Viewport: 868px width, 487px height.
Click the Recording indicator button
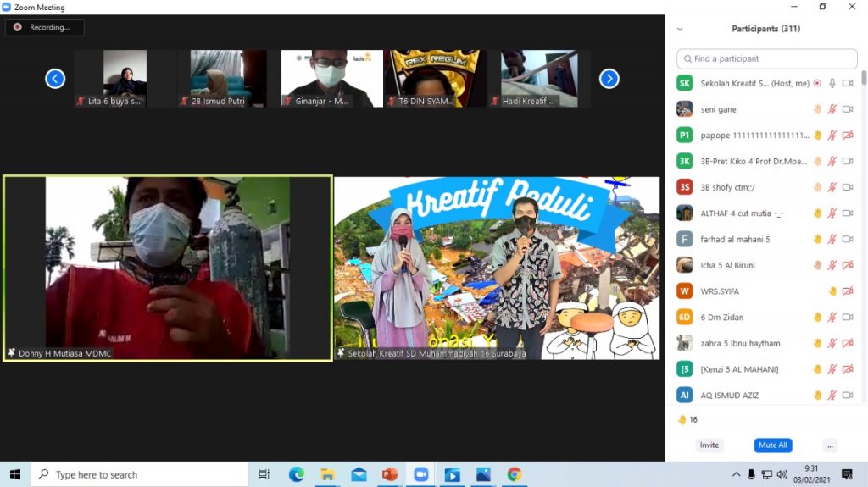click(x=44, y=27)
